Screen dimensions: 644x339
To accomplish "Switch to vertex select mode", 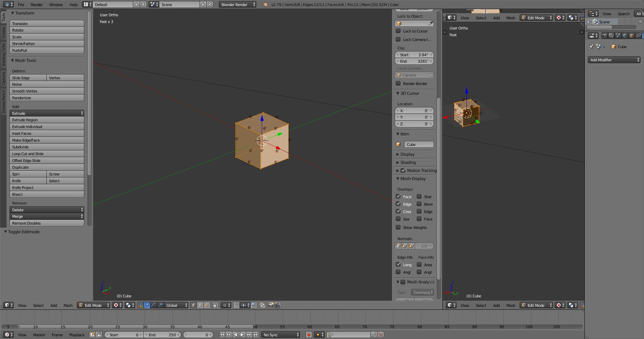I will 193,305.
